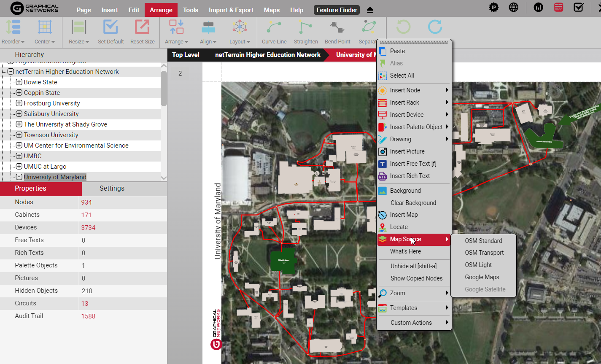Viewport: 601px width, 364px height.
Task: Open the Feature Finder button
Action: pyautogui.click(x=337, y=10)
